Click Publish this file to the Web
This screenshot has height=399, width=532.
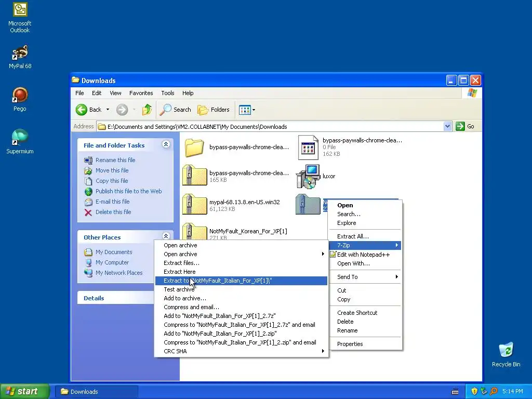pyautogui.click(x=128, y=191)
